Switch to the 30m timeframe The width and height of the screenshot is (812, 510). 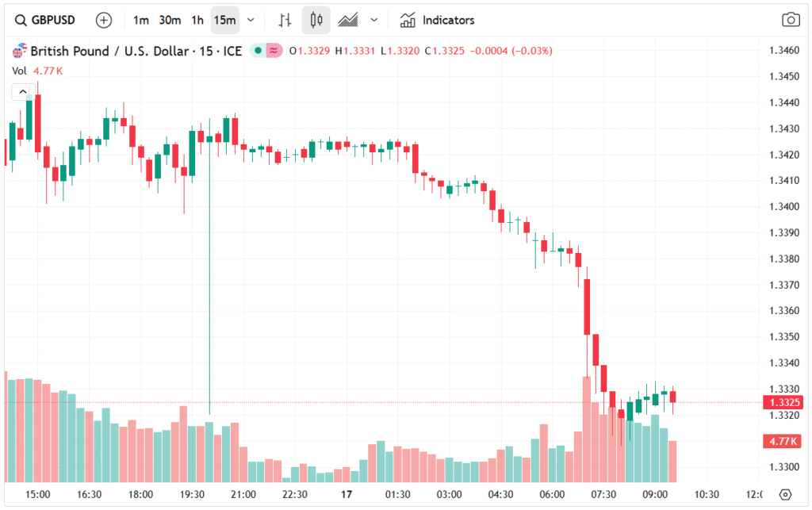[x=169, y=20]
